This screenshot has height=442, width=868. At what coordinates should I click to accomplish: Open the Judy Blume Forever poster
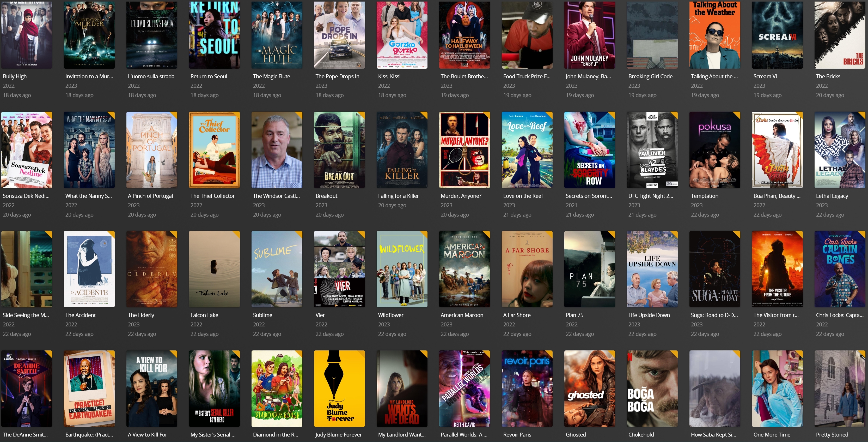click(x=339, y=389)
